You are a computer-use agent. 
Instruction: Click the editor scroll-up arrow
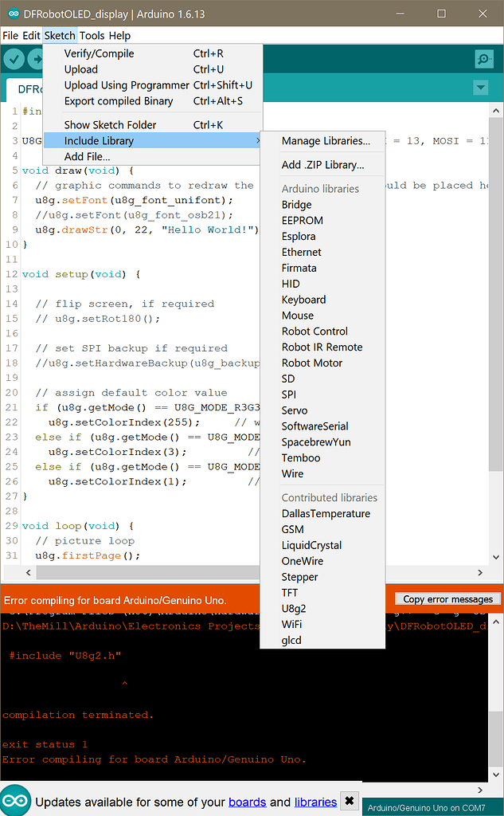tap(496, 111)
